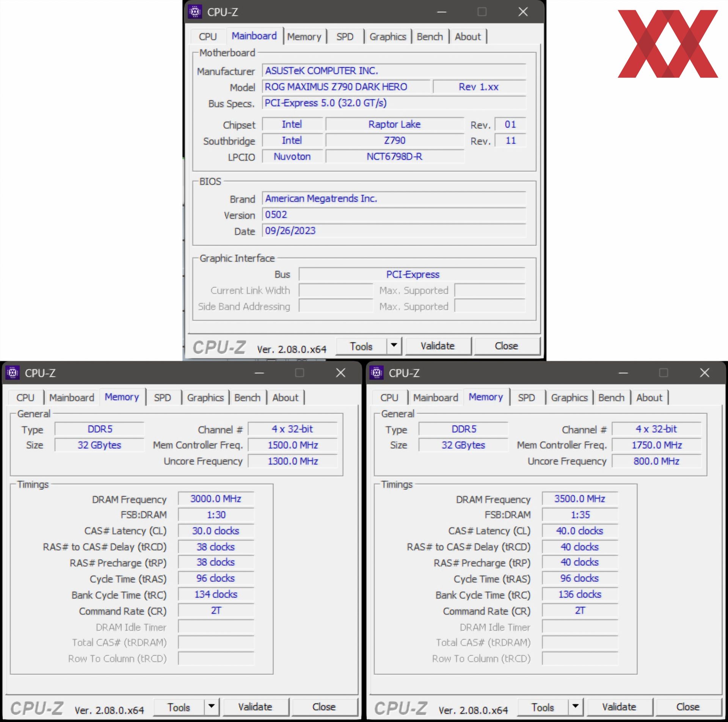Click Uncore Frequency 1300.0 MHz value
728x722 pixels.
293,461
